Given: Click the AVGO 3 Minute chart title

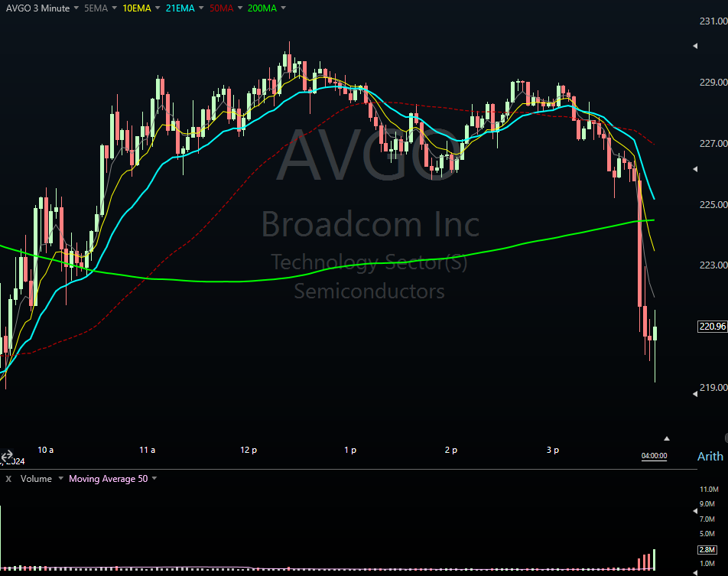Looking at the screenshot, I should [37, 8].
